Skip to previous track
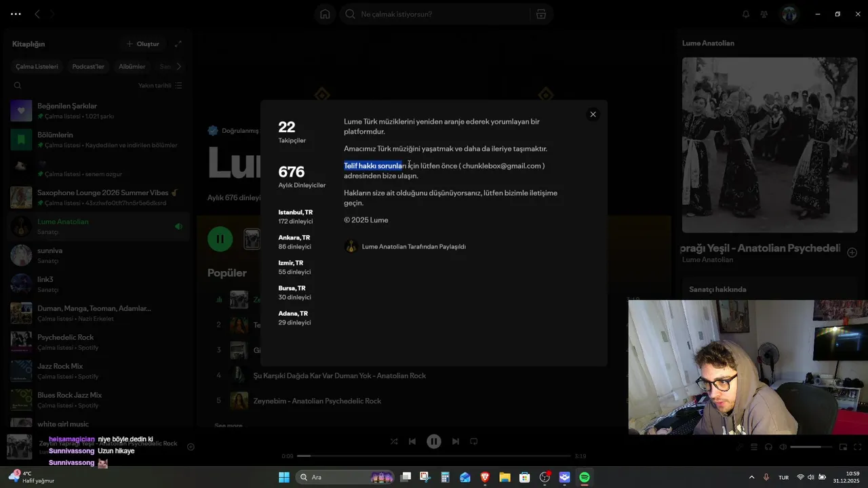868x488 pixels. click(x=412, y=441)
